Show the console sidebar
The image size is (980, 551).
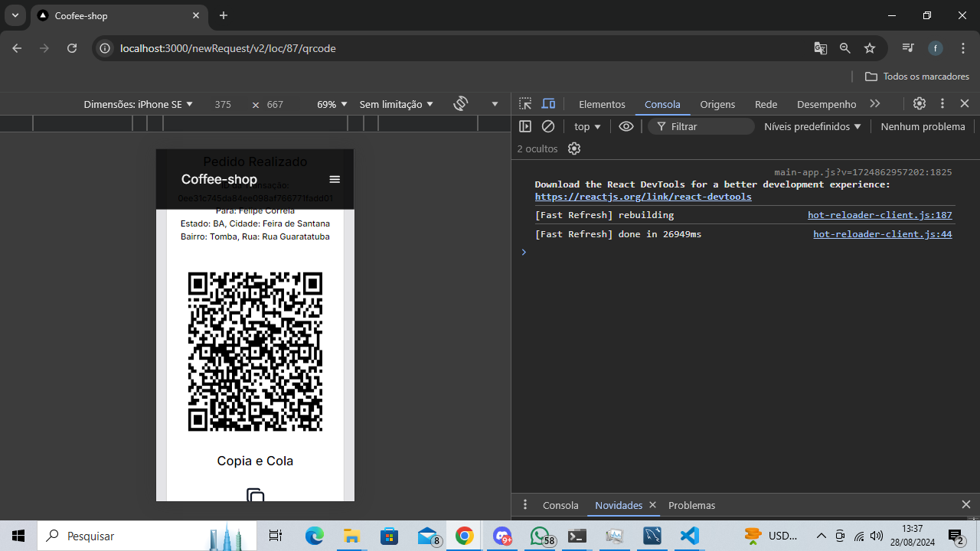(x=525, y=126)
